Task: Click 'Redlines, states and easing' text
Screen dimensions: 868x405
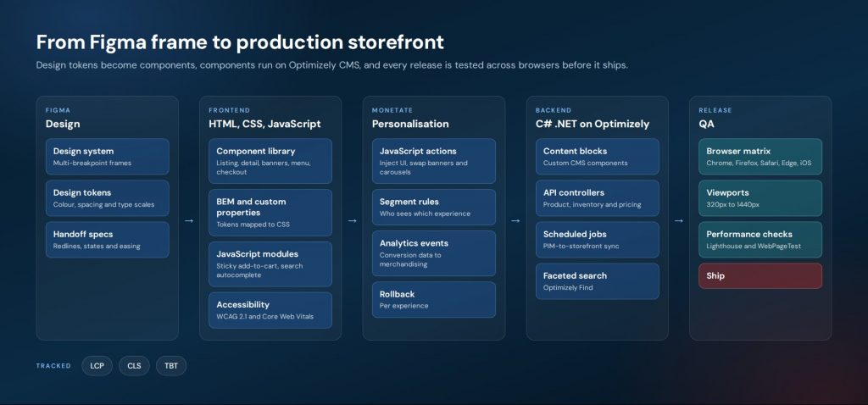Action: pyautogui.click(x=97, y=247)
